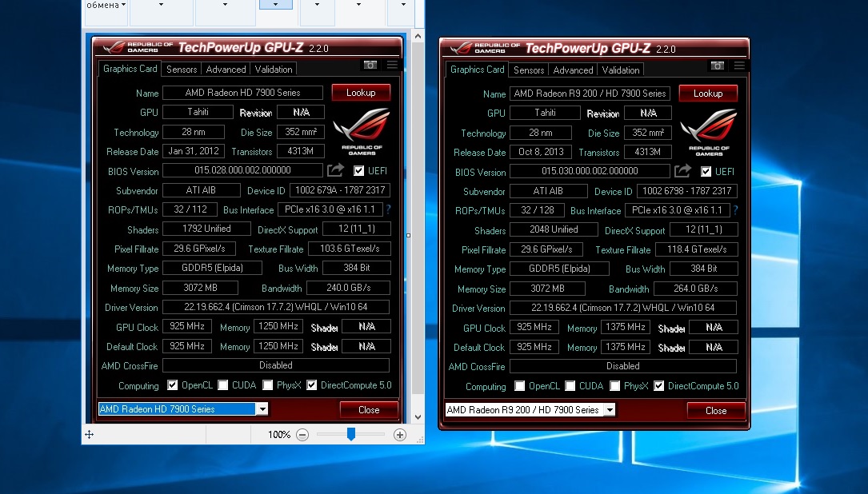
Task: Click Lookup button in left GPU-Z window
Action: [361, 93]
